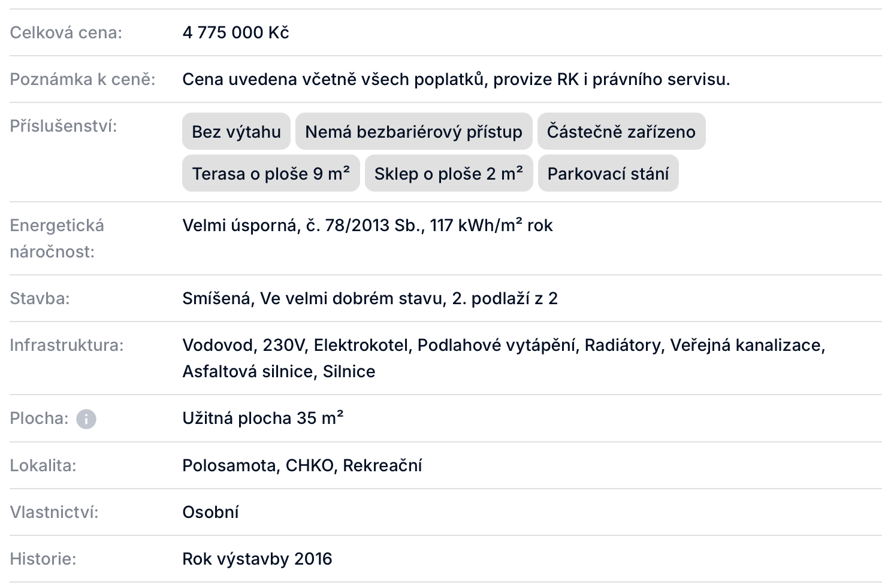The height and width of the screenshot is (588, 888).
Task: Click the ownership value 'Osobní'
Action: pos(210,512)
